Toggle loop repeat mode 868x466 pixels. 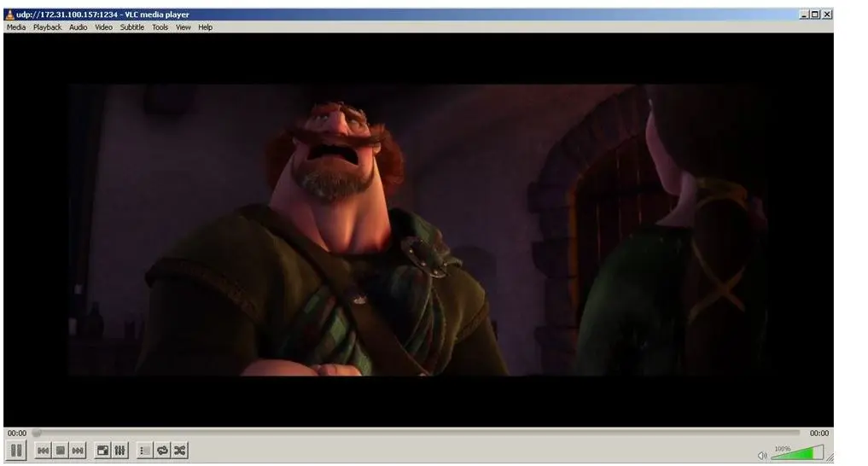coord(162,450)
